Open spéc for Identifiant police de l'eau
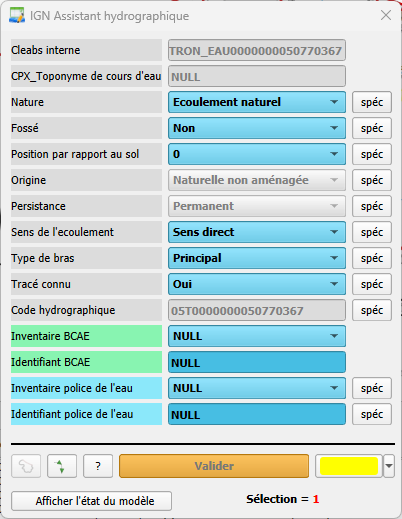 (x=372, y=414)
